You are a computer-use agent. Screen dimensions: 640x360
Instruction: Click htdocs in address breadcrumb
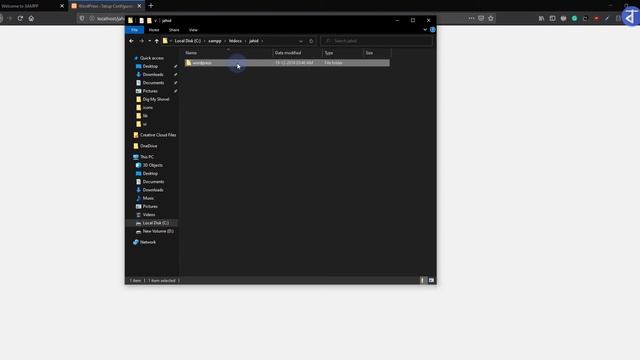(235, 41)
